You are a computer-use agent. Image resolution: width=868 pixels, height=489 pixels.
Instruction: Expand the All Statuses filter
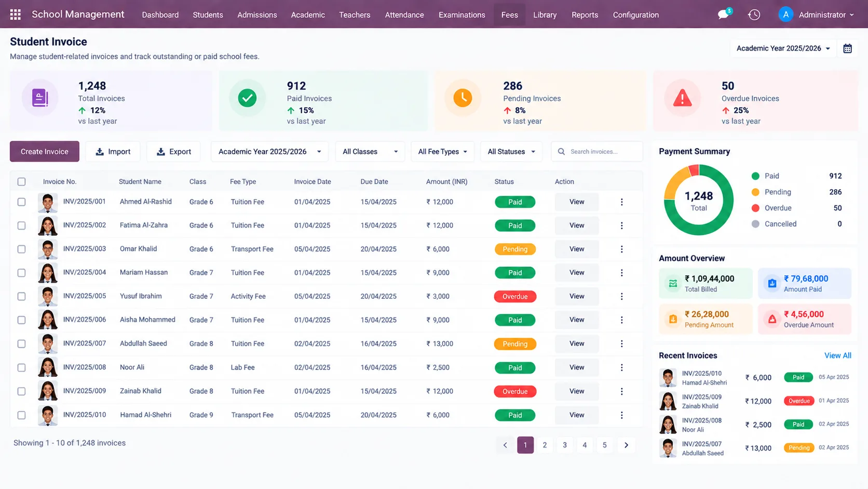coord(511,152)
